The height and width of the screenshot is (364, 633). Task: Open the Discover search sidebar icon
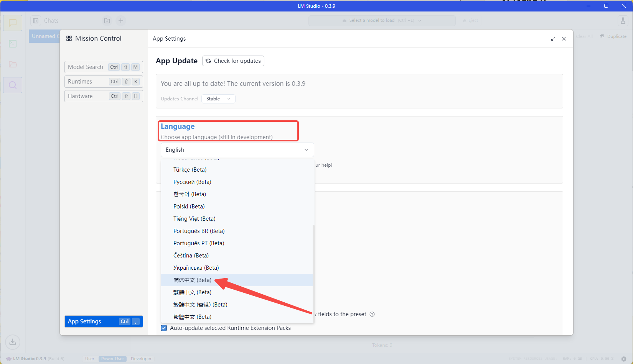(13, 85)
